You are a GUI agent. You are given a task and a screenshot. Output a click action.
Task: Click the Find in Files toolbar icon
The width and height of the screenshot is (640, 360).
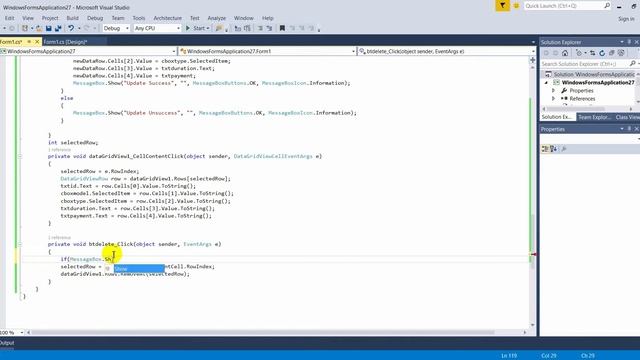coord(219,28)
